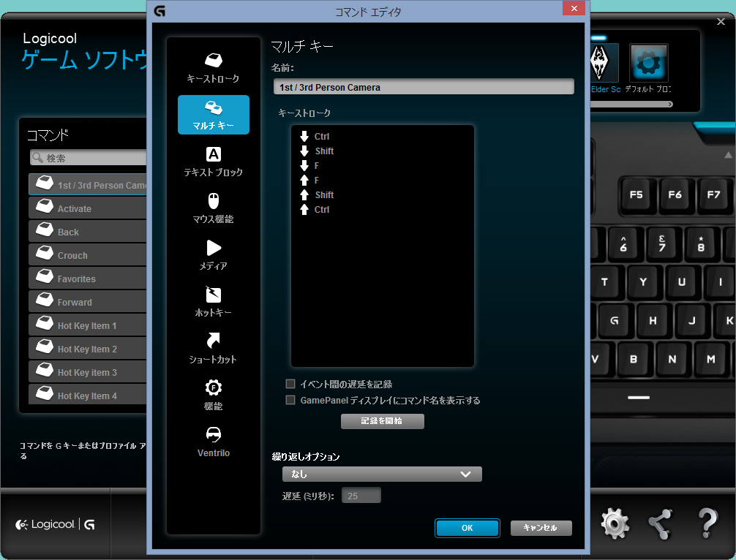Viewport: 736px width, 560px height.
Task: Select the Shift key-down keystroke entry
Action: (x=317, y=151)
